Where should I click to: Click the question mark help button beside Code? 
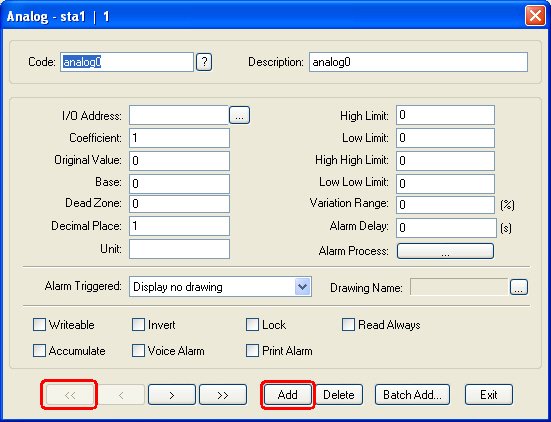point(204,62)
